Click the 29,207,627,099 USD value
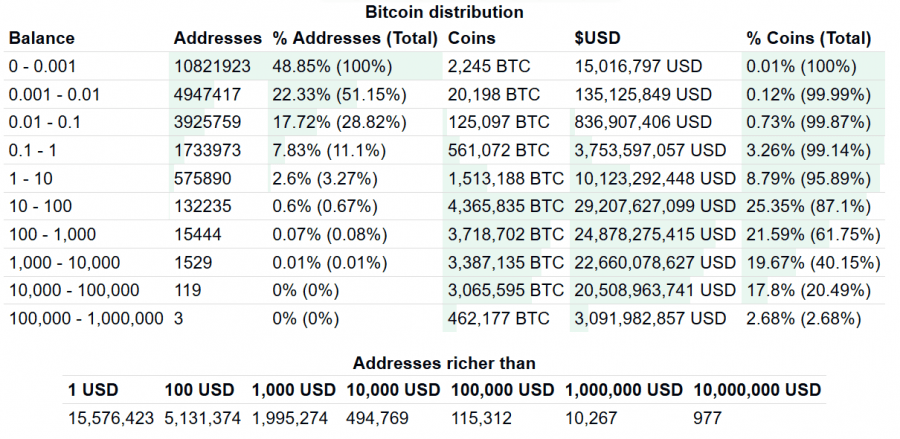900x439 pixels. click(x=655, y=206)
